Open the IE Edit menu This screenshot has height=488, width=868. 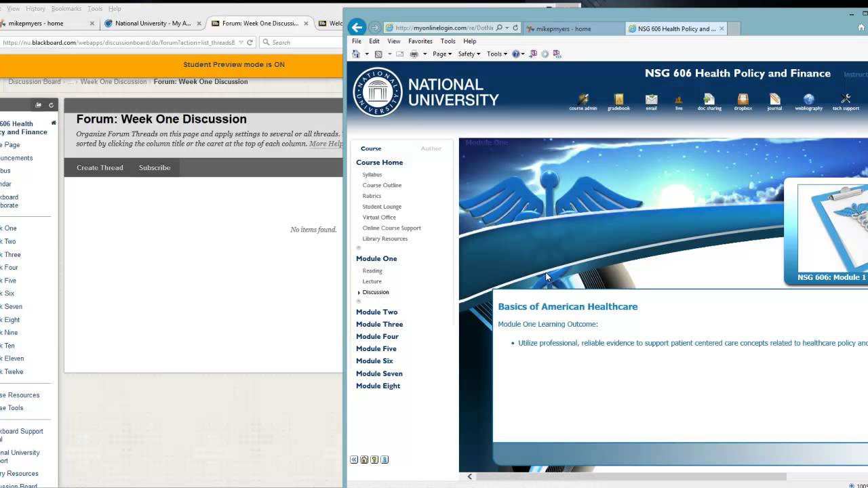click(x=374, y=41)
